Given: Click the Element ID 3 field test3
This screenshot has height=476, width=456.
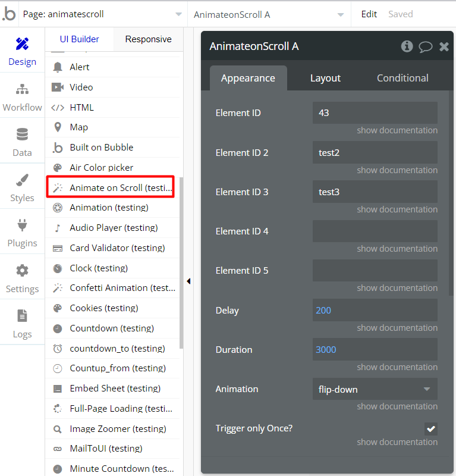Looking at the screenshot, I should (x=375, y=192).
